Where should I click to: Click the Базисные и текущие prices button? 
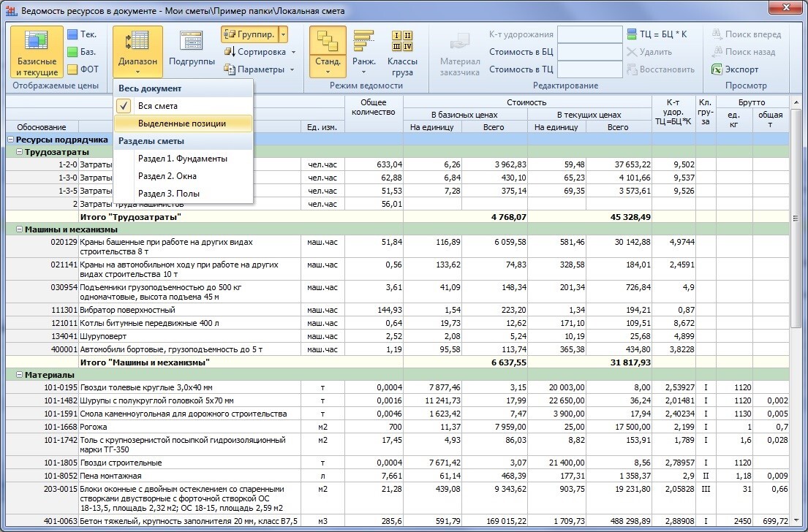pyautogui.click(x=37, y=53)
